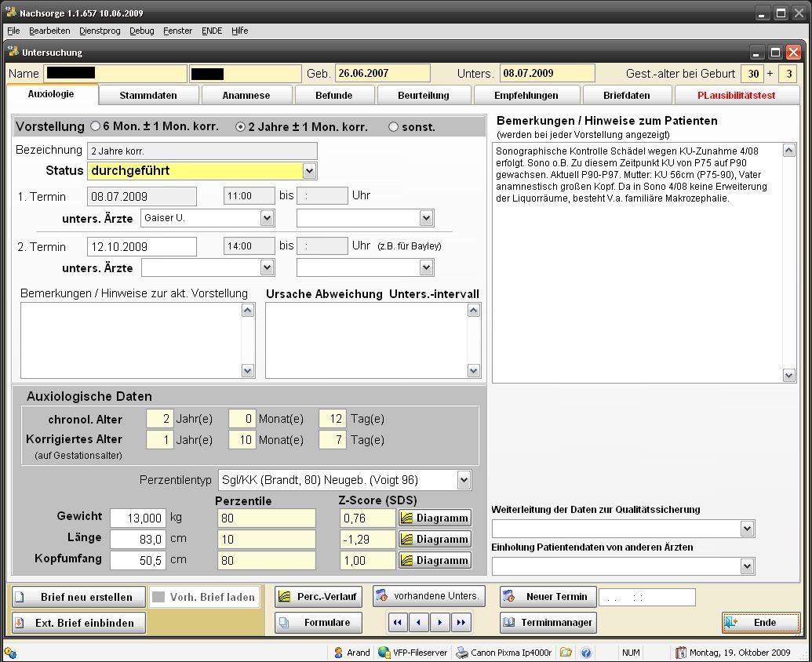Open the Diagramm for Kopfumfang
This screenshot has width=812, height=662.
(x=435, y=560)
